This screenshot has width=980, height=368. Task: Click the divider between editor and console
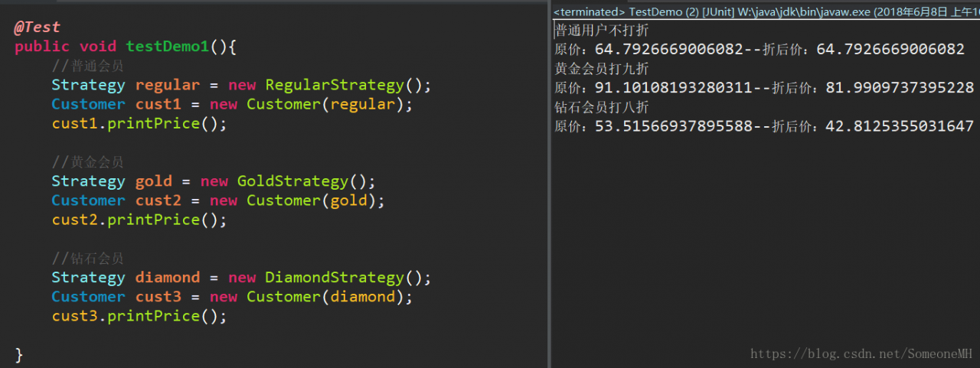[x=549, y=184]
